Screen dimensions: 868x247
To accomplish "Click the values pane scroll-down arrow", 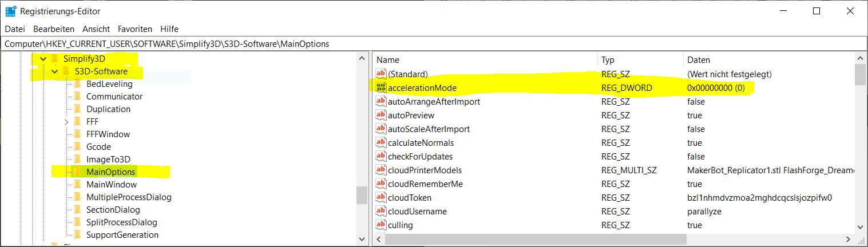I will click(860, 229).
